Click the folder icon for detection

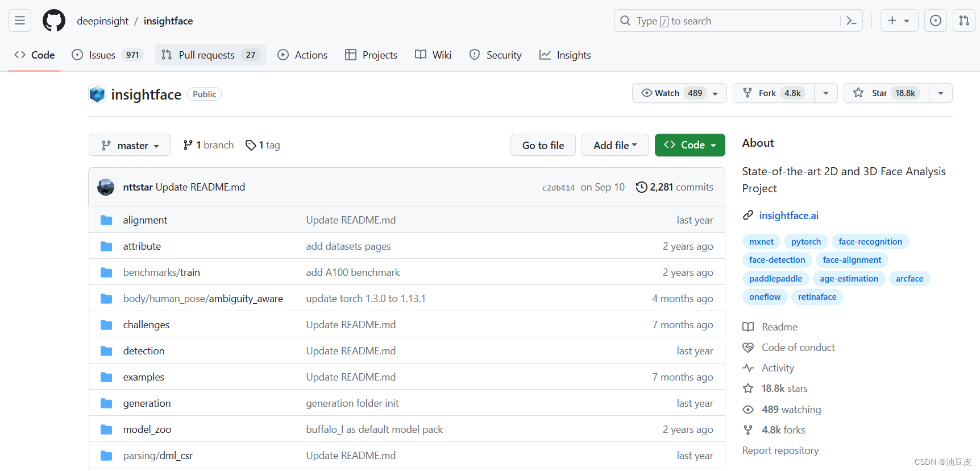click(x=106, y=351)
